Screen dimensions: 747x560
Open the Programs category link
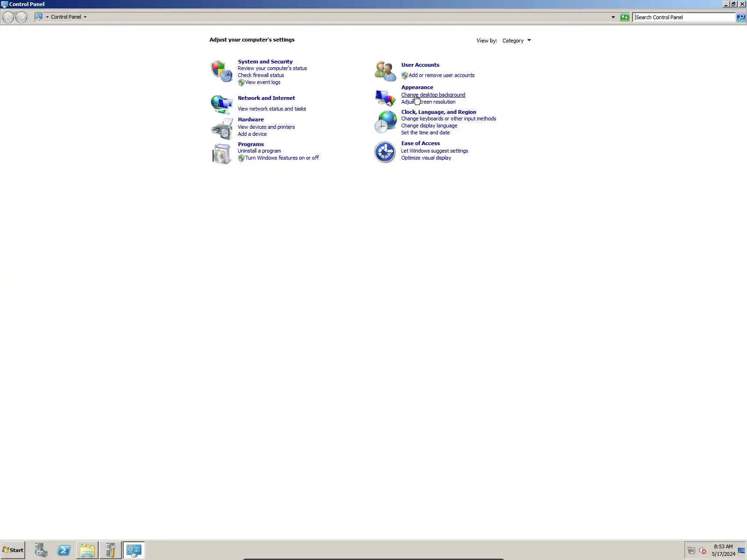pos(251,144)
